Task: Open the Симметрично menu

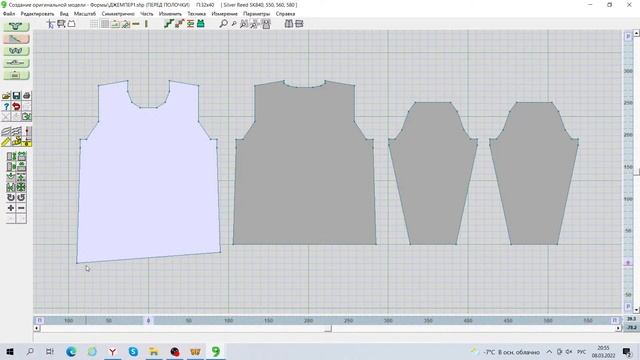Action: 118,14
